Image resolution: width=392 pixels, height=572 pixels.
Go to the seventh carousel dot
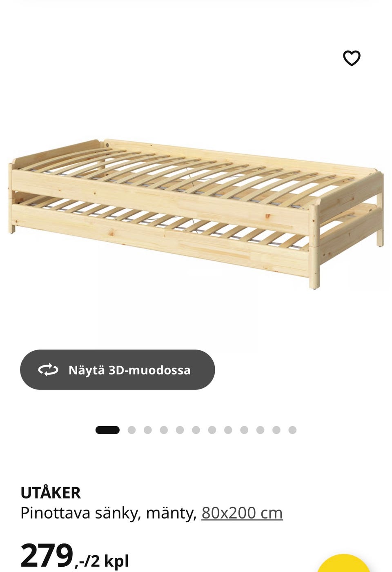tap(212, 430)
